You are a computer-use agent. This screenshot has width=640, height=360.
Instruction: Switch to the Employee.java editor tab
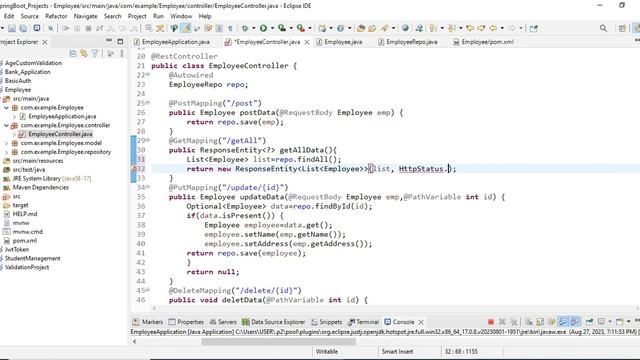(x=339, y=42)
